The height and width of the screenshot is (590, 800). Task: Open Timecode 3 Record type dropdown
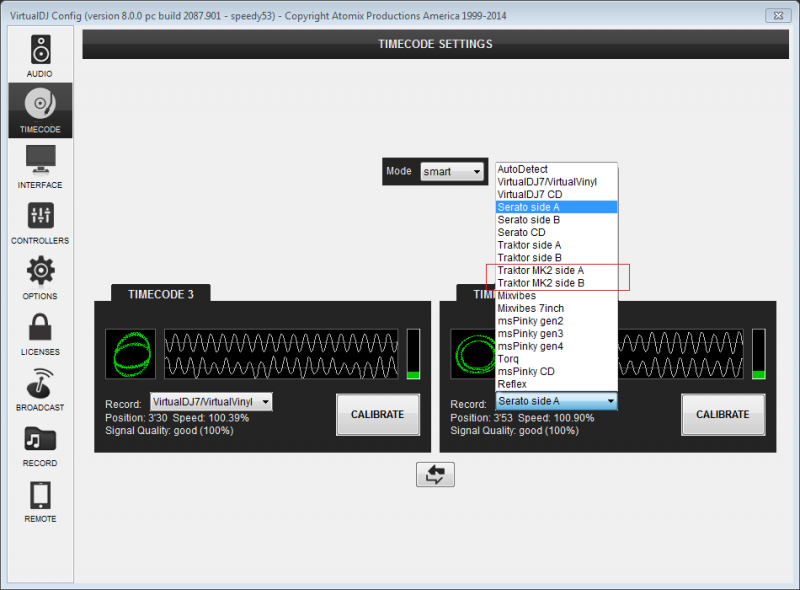tap(211, 402)
